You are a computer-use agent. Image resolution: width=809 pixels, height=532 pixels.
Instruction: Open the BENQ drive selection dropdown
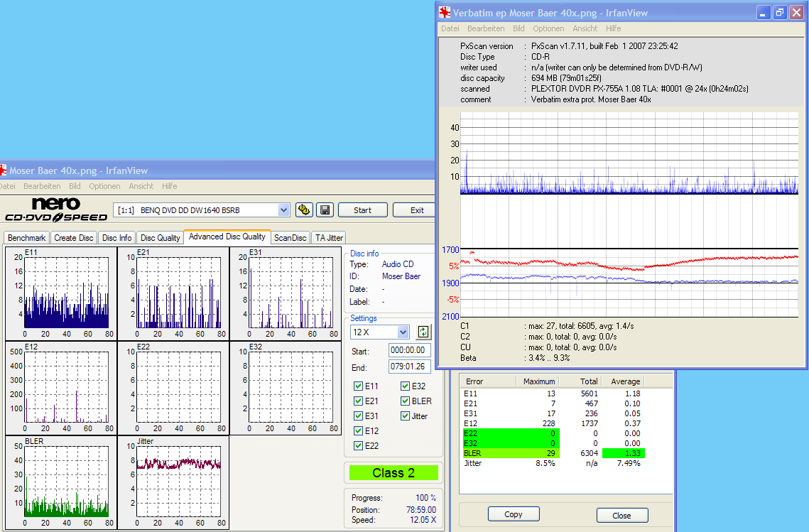283,210
